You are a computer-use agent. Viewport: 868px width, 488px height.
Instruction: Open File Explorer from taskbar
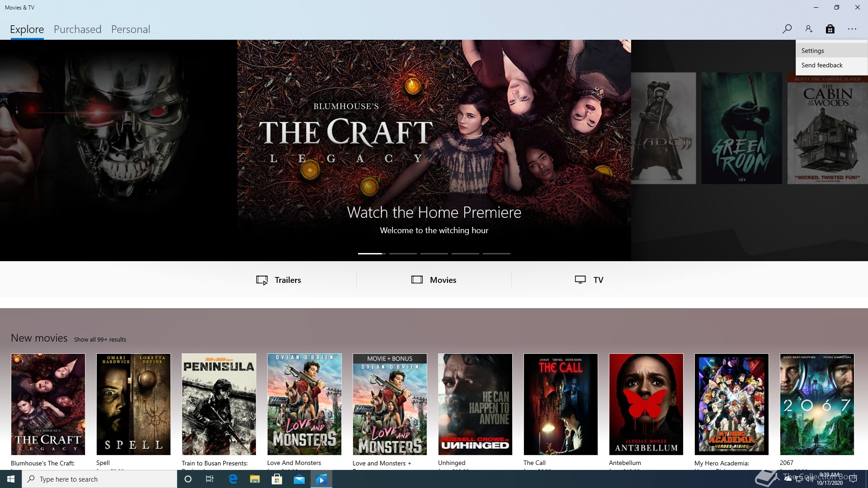[x=255, y=479]
